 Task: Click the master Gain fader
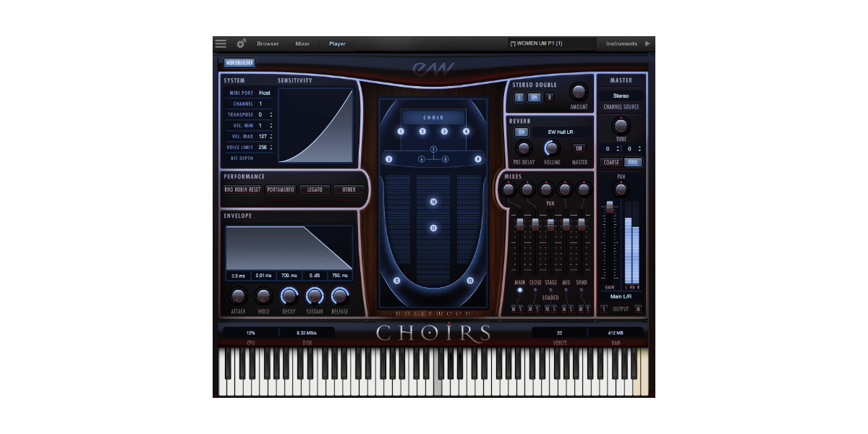tap(610, 208)
